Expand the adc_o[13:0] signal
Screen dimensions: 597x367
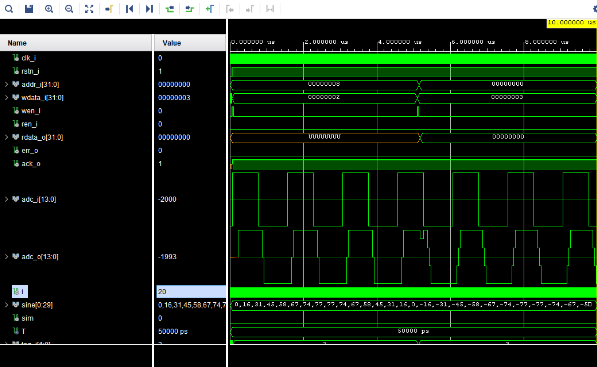coord(6,257)
